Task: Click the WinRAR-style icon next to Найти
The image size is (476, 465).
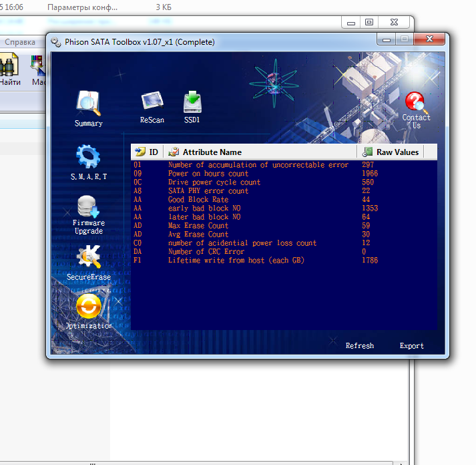Action: tap(37, 65)
